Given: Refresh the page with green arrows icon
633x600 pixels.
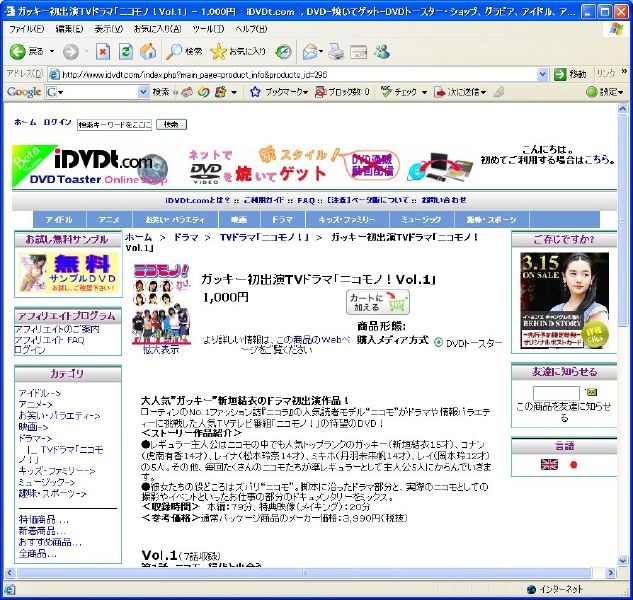Looking at the screenshot, I should point(126,52).
